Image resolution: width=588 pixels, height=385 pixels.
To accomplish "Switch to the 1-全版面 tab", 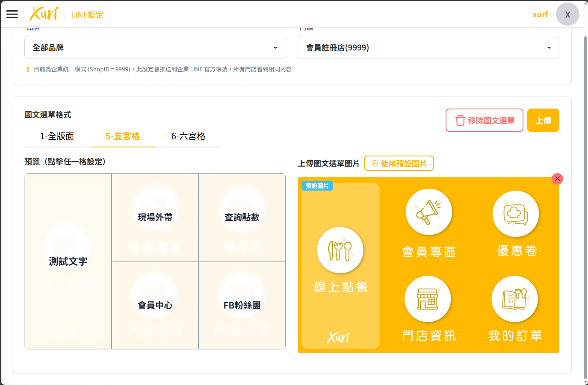I will [x=57, y=136].
